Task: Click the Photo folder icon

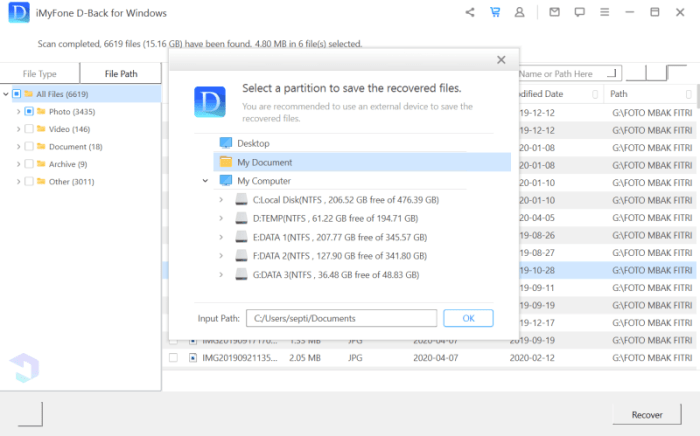Action: click(x=41, y=111)
